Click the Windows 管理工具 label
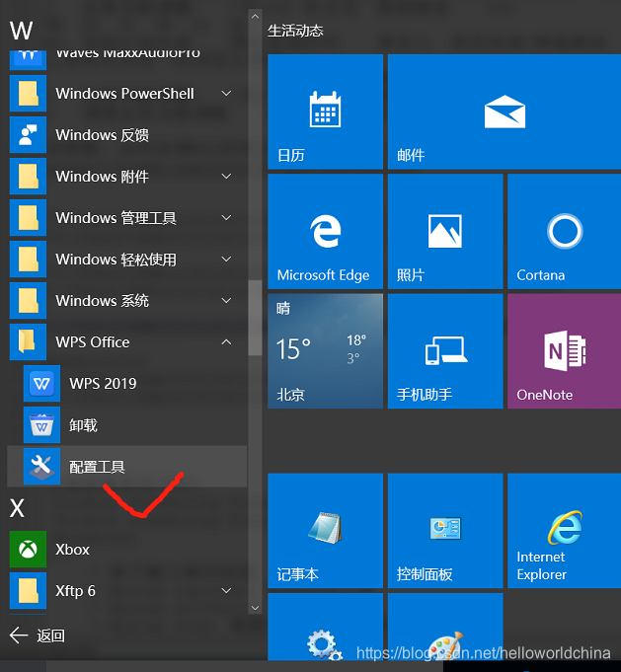 [x=116, y=218]
